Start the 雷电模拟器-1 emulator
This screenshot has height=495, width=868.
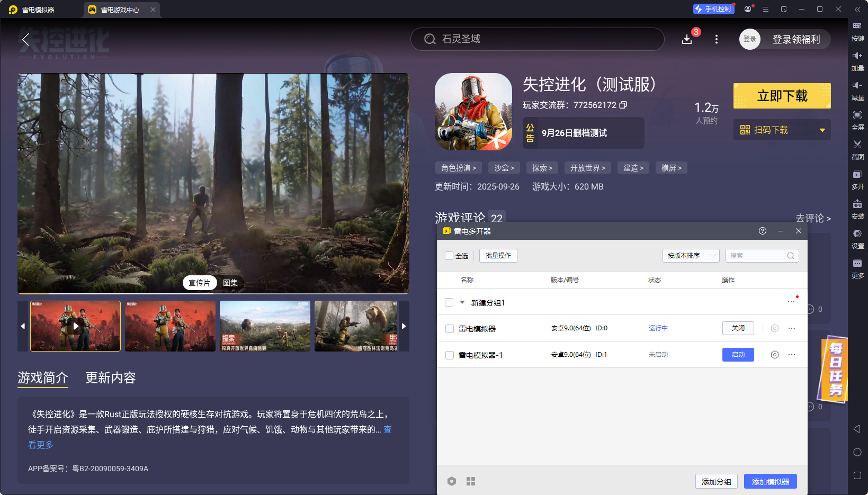point(738,355)
